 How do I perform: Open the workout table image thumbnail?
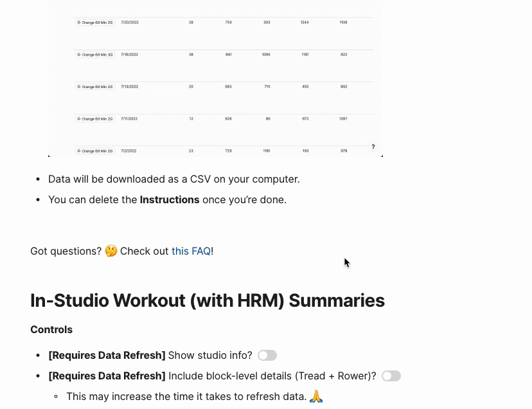215,78
